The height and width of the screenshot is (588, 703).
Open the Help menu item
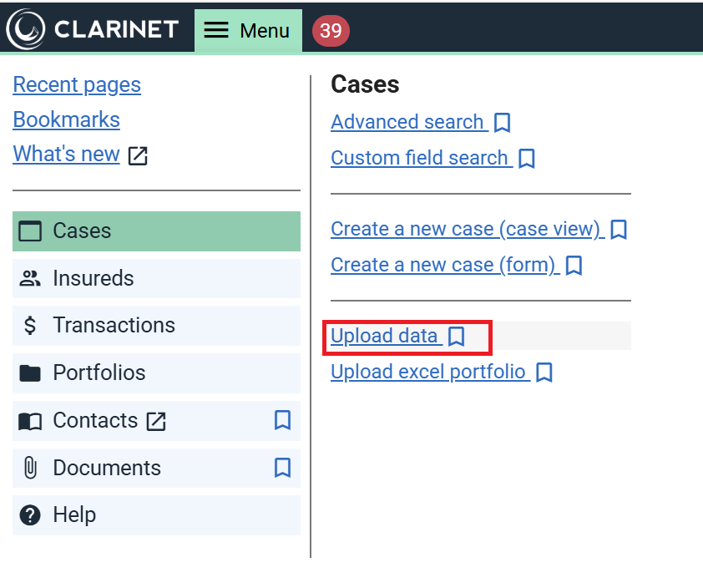point(74,515)
